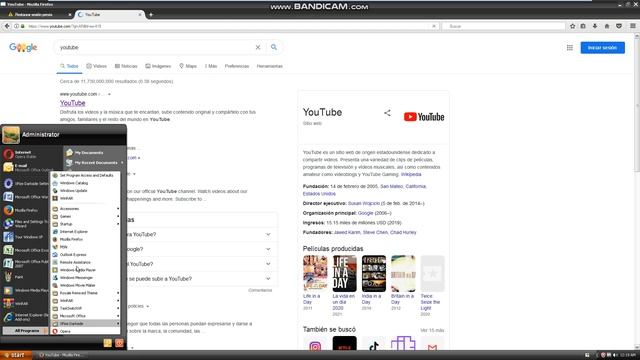Click All Programs button in start menu
The image size is (640, 360).
[x=25, y=331]
